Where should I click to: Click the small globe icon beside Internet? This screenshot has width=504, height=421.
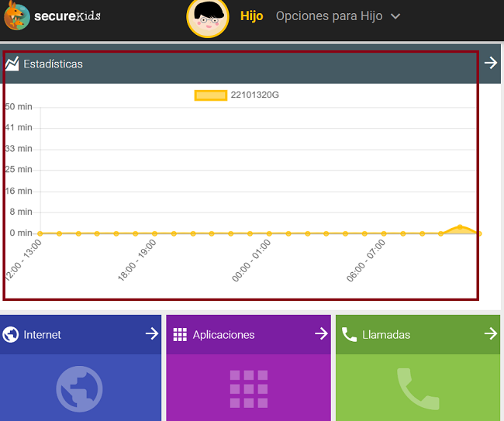11,334
